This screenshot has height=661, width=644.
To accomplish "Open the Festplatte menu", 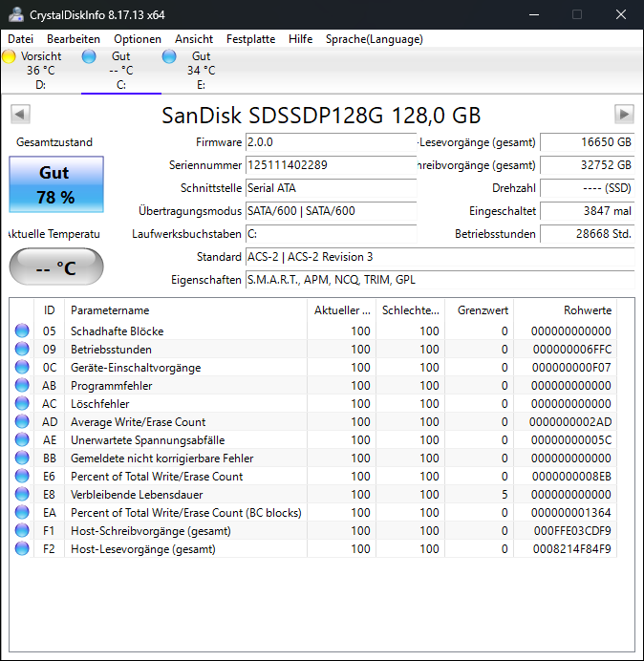I will [250, 39].
